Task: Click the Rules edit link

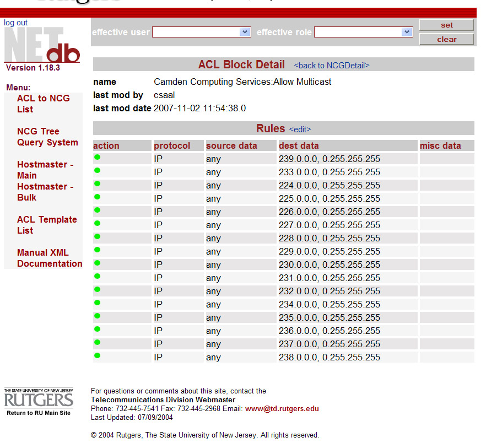Action: [x=300, y=129]
